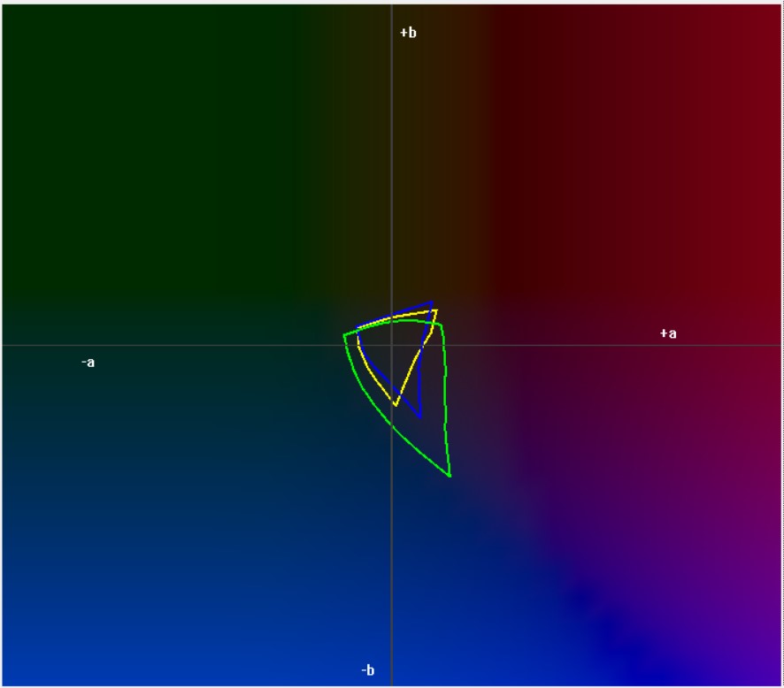Select the yellow gamut's bottom tip

pos(396,405)
